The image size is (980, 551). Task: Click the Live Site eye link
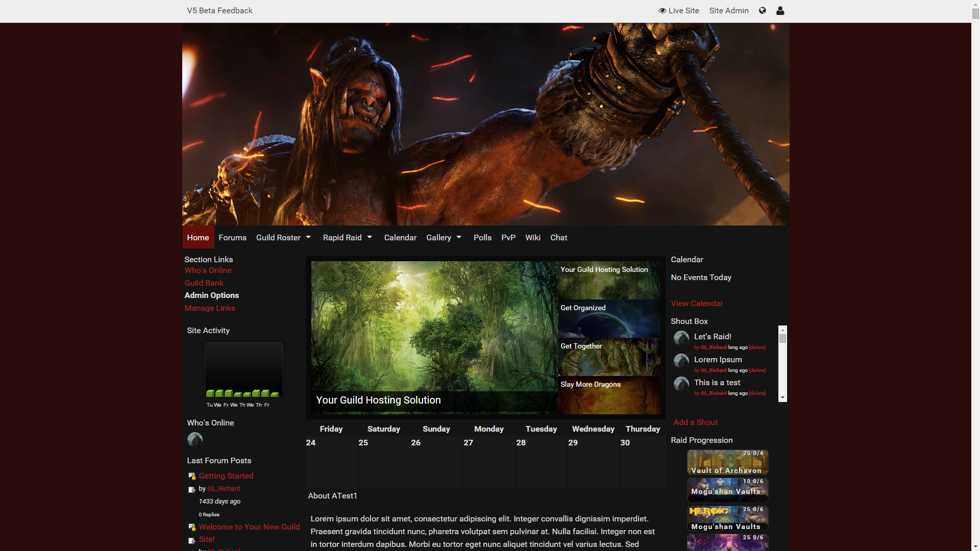click(x=678, y=10)
